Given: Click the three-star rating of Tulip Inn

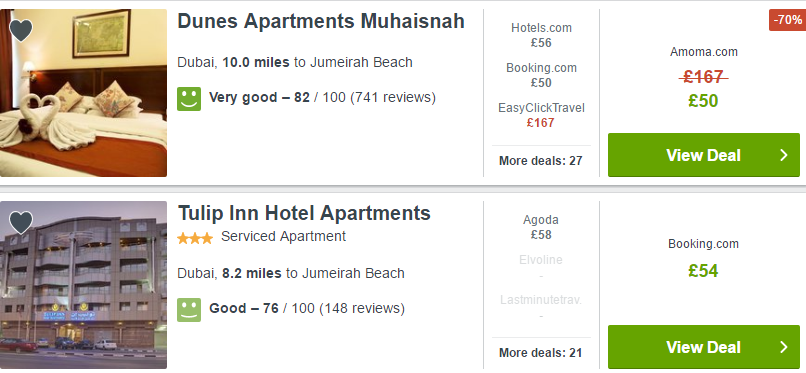Looking at the screenshot, I should (195, 238).
